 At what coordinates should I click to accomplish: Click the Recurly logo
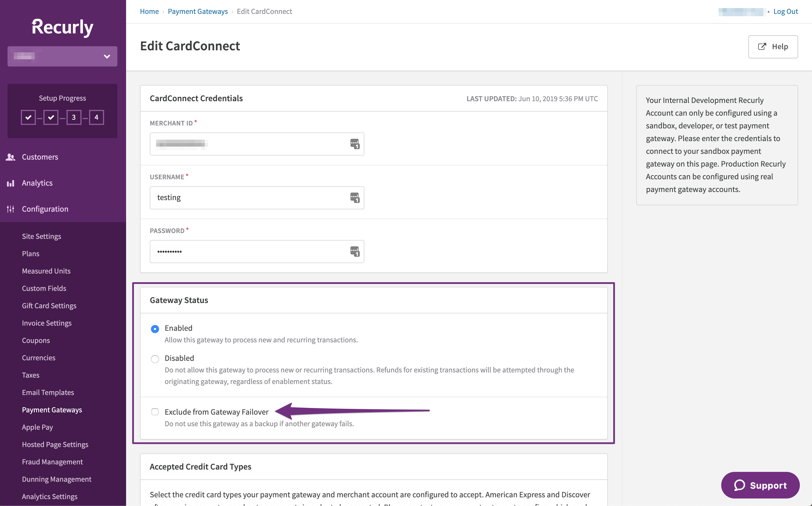click(x=62, y=27)
